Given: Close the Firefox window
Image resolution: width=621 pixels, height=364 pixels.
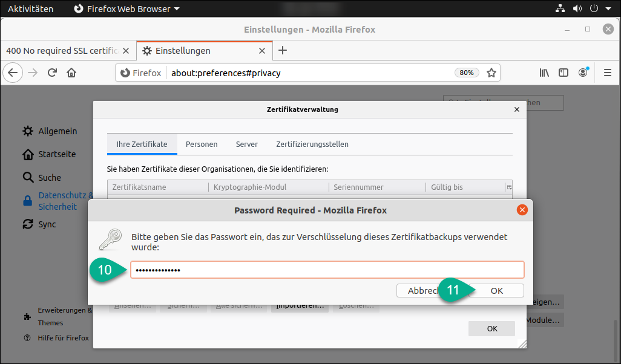Looking at the screenshot, I should [608, 29].
